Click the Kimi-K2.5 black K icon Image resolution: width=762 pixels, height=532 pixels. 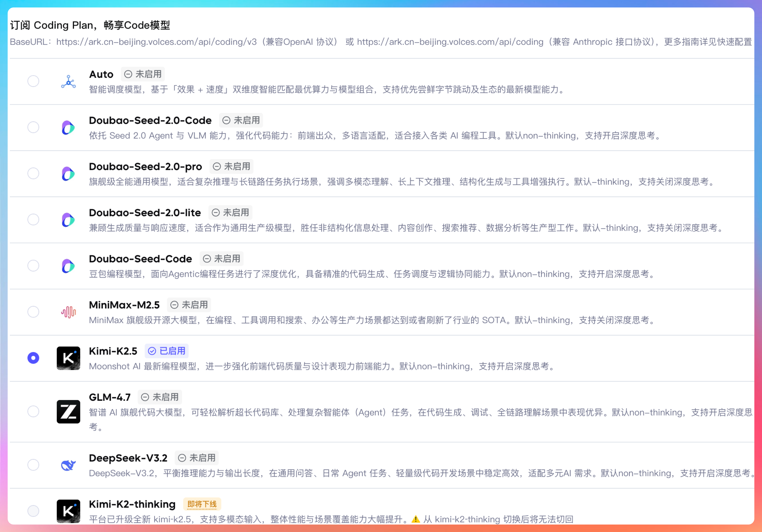point(68,358)
